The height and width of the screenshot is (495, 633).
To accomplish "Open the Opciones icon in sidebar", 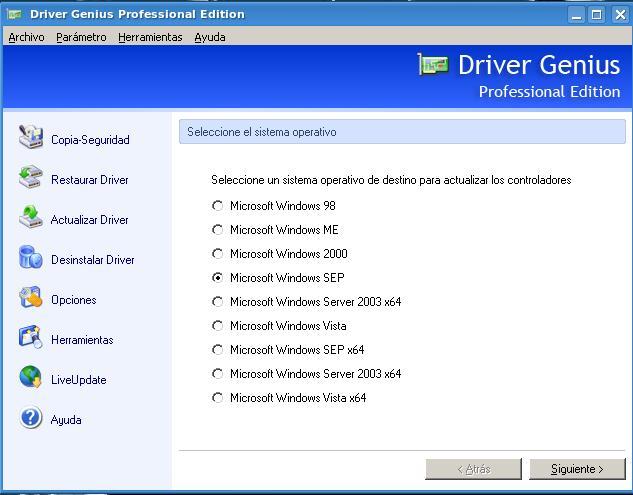I will click(x=31, y=297).
